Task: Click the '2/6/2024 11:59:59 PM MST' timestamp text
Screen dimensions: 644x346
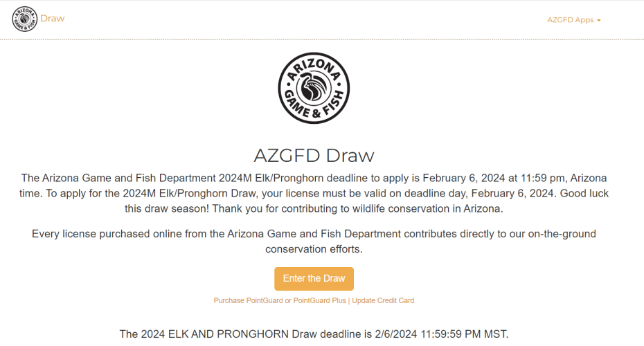Action: (x=442, y=334)
